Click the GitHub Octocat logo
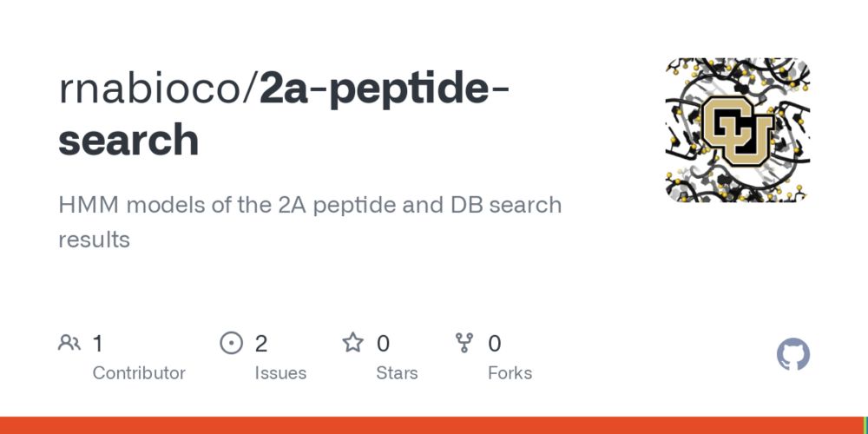This screenshot has height=434, width=868. (x=792, y=354)
